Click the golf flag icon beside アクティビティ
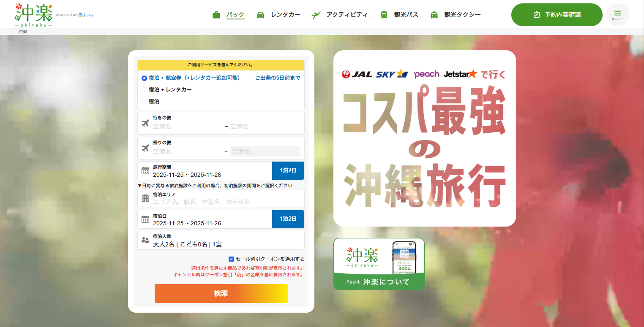This screenshot has width=644, height=327. [x=317, y=14]
